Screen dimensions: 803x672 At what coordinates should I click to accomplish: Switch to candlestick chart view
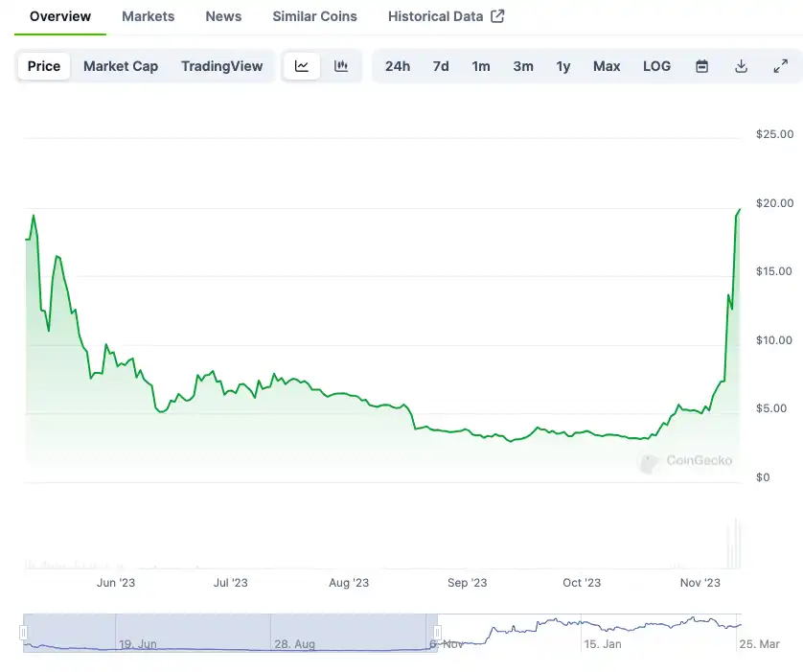[341, 66]
